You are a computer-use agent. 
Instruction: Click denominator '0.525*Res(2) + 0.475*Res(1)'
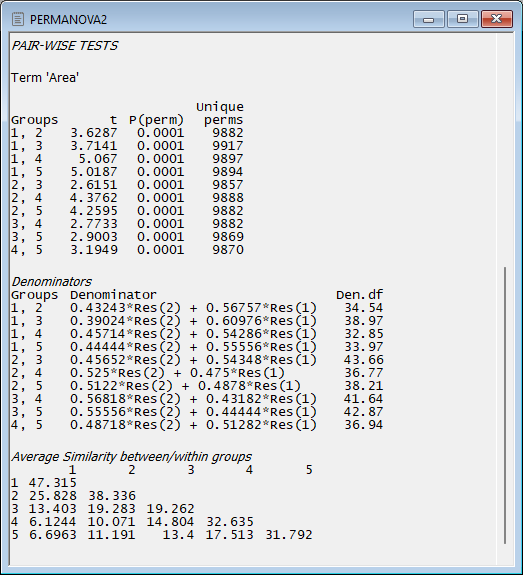point(178,373)
